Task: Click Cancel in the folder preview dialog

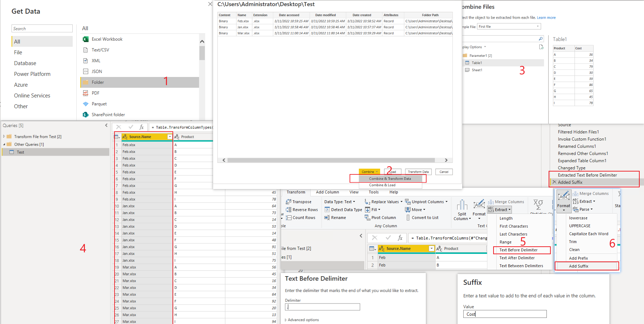Action: pos(444,172)
